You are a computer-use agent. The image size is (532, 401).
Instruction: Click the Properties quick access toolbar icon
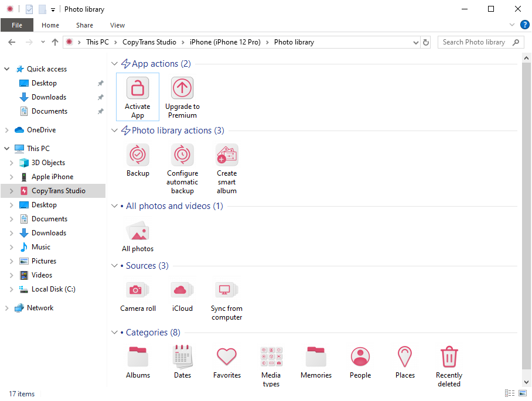[x=29, y=9]
